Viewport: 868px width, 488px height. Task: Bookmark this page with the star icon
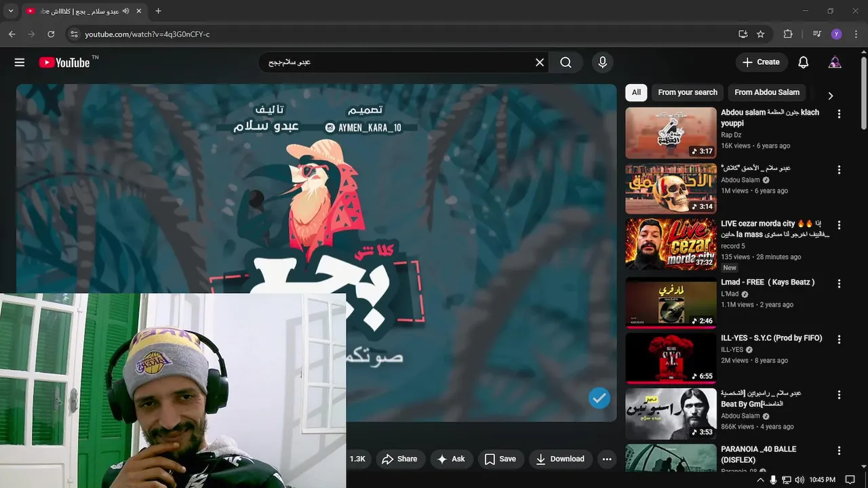coord(761,34)
